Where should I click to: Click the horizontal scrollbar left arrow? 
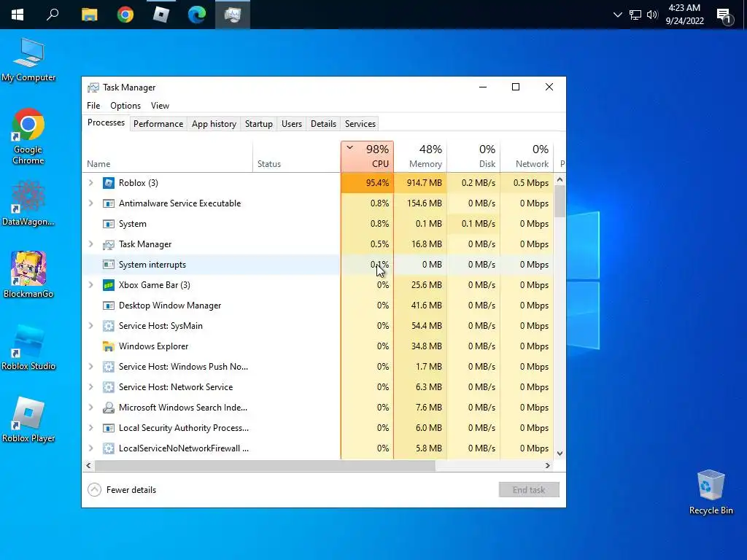88,466
